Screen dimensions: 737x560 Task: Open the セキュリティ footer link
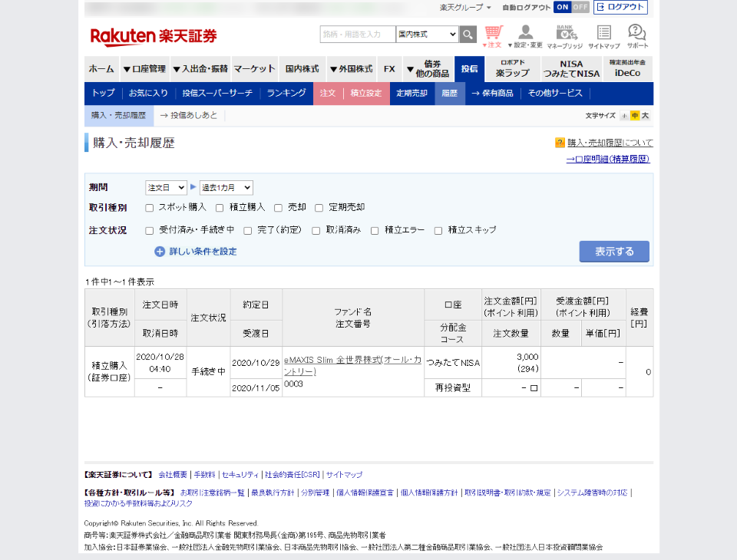coord(240,475)
